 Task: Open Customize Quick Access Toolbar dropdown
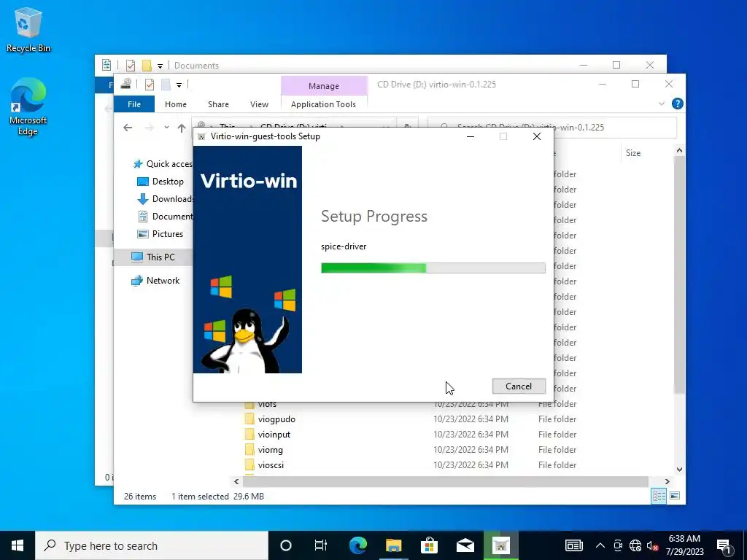tap(179, 85)
